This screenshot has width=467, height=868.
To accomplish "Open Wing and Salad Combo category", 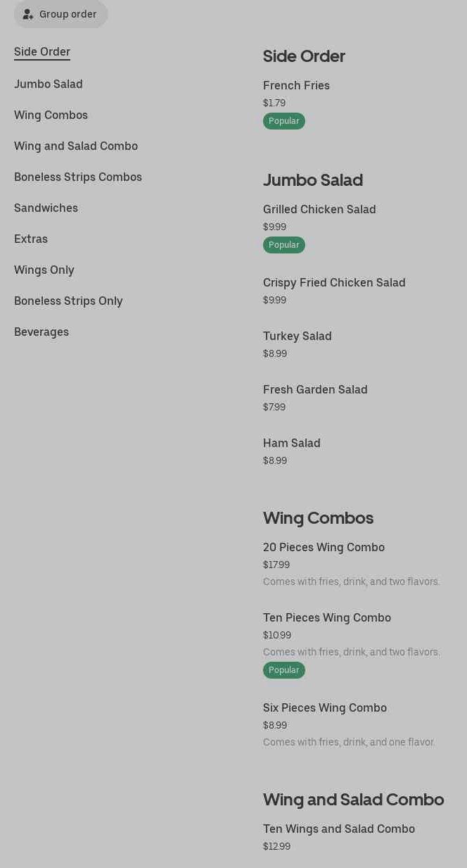I will (76, 146).
